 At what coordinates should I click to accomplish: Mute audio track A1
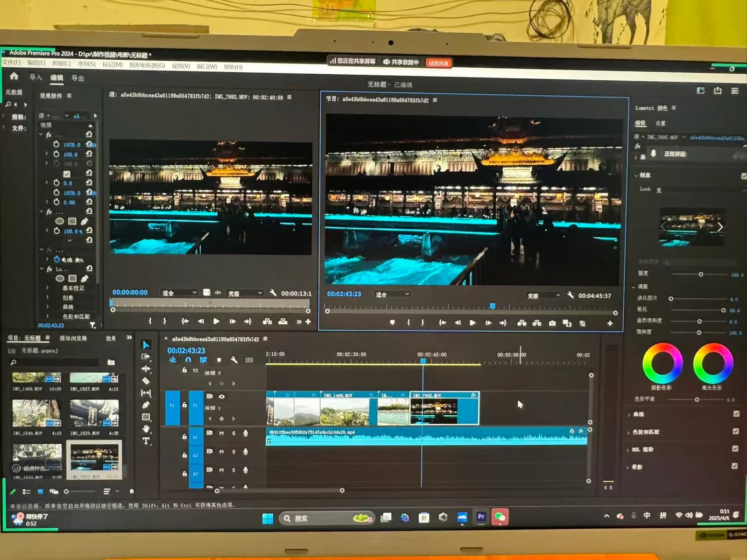[x=222, y=433]
